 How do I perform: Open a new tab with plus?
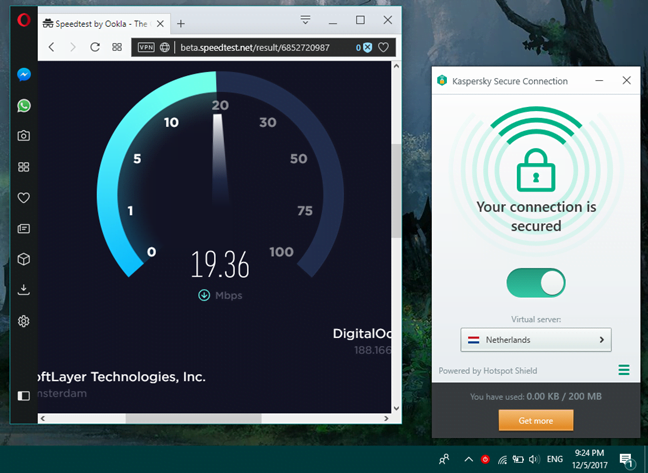(x=181, y=24)
